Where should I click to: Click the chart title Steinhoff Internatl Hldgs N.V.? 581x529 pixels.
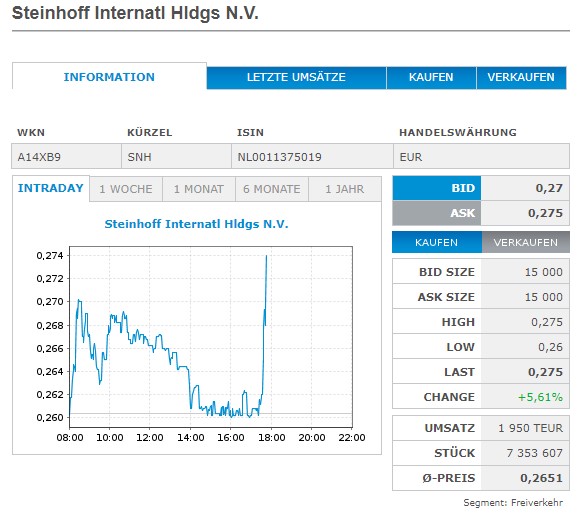[196, 224]
